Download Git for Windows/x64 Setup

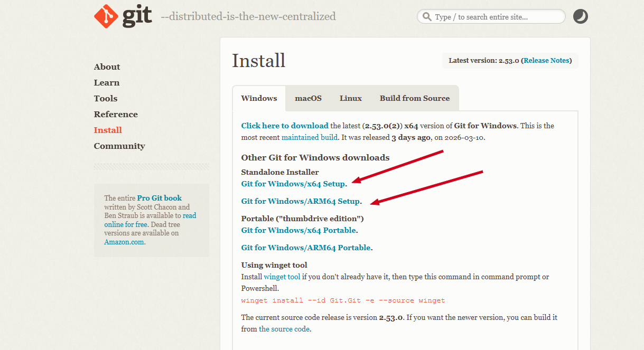[x=293, y=184]
